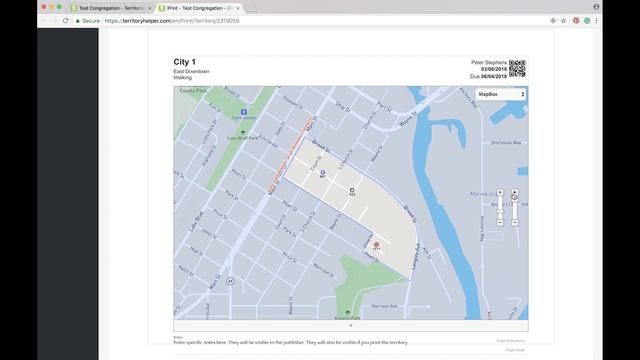Click the left map zoom slider handle
This screenshot has height=360, width=640.
tap(500, 211)
